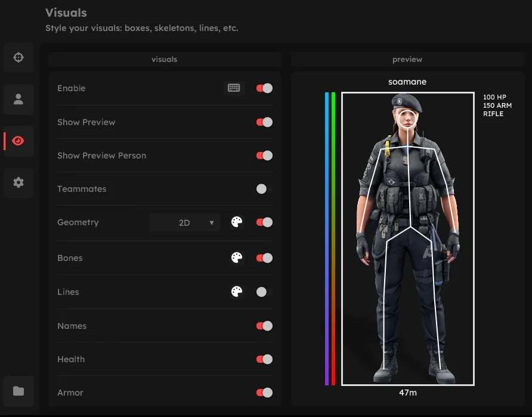Open the player profile section in sidebar
This screenshot has width=532, height=417.
18,99
